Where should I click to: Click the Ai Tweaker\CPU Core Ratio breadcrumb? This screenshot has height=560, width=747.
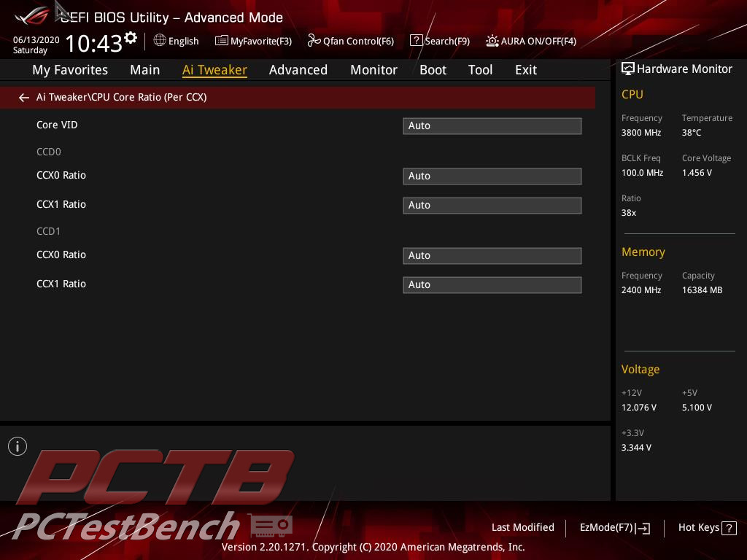point(122,97)
